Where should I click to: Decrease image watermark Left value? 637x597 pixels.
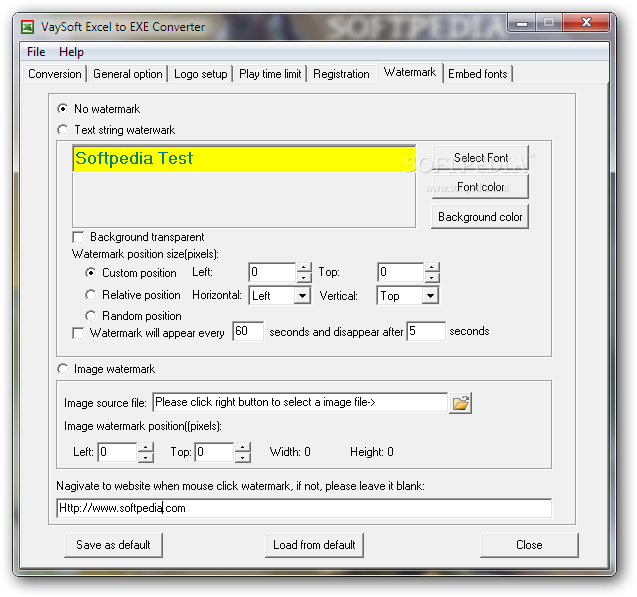tap(146, 457)
